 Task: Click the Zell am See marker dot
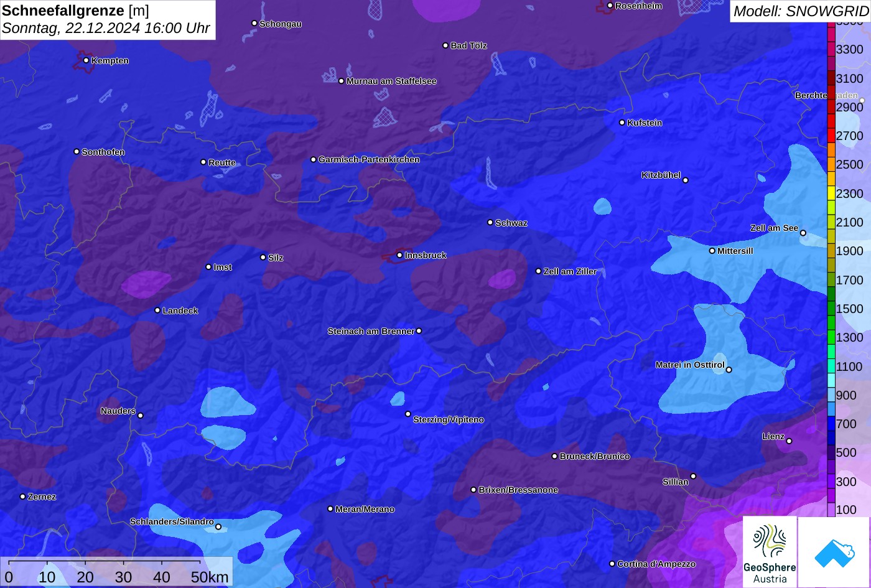pos(803,233)
